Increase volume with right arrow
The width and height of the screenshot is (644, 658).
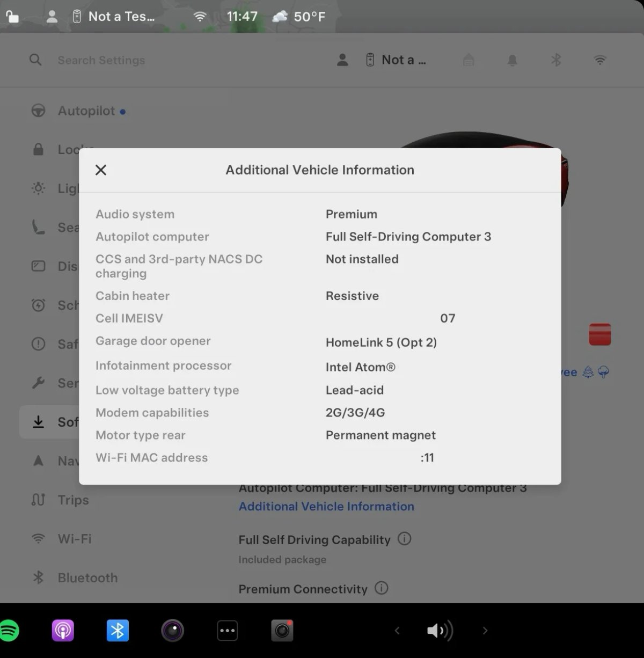(x=485, y=631)
